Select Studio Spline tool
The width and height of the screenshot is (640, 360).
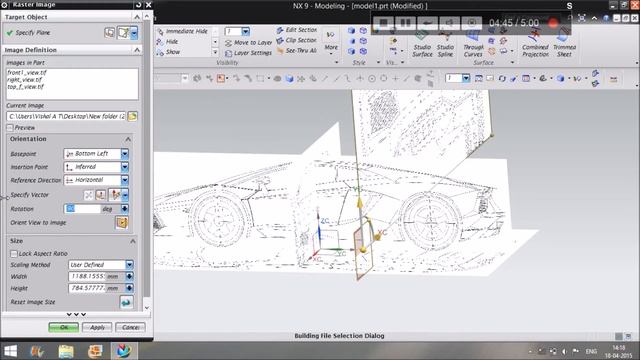tap(445, 45)
